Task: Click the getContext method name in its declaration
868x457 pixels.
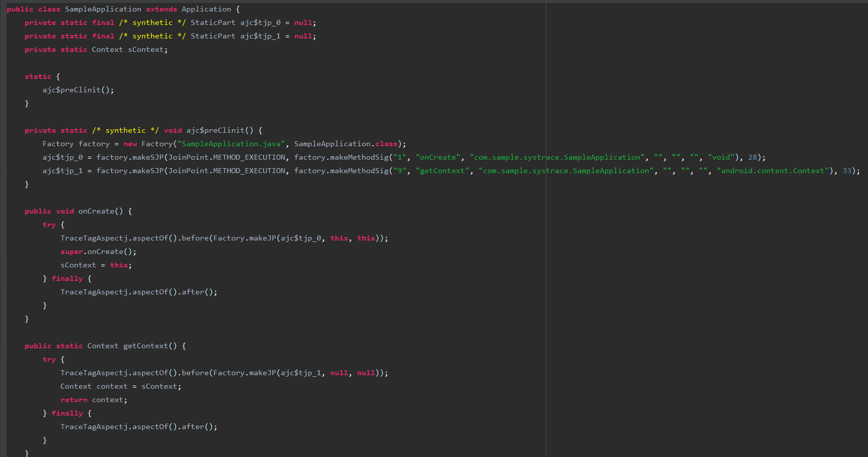Action: [x=145, y=346]
